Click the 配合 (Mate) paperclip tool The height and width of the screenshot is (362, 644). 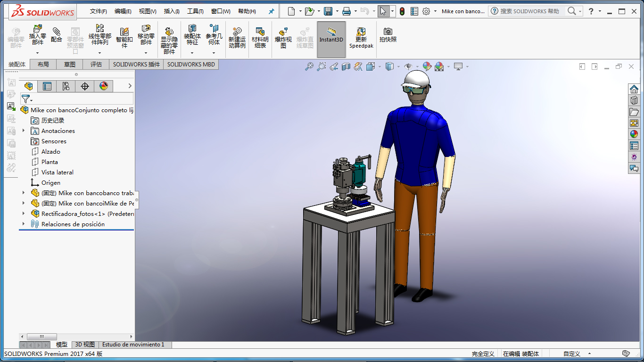57,34
